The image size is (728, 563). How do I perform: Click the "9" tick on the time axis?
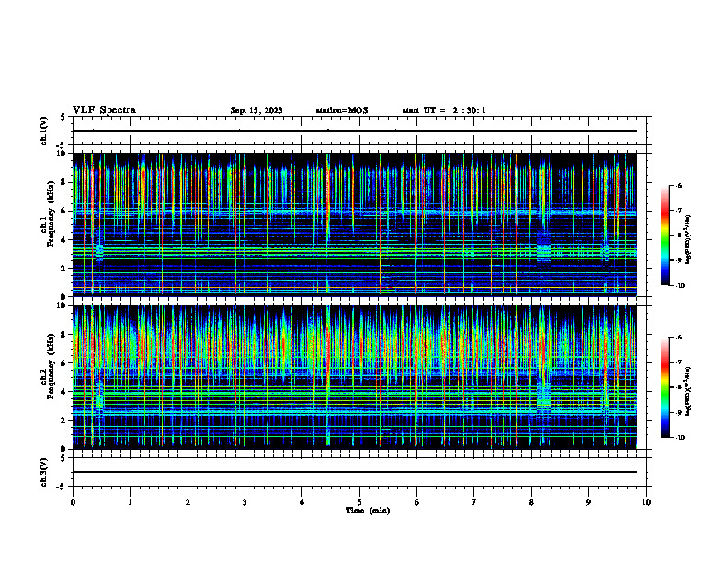[x=588, y=502]
